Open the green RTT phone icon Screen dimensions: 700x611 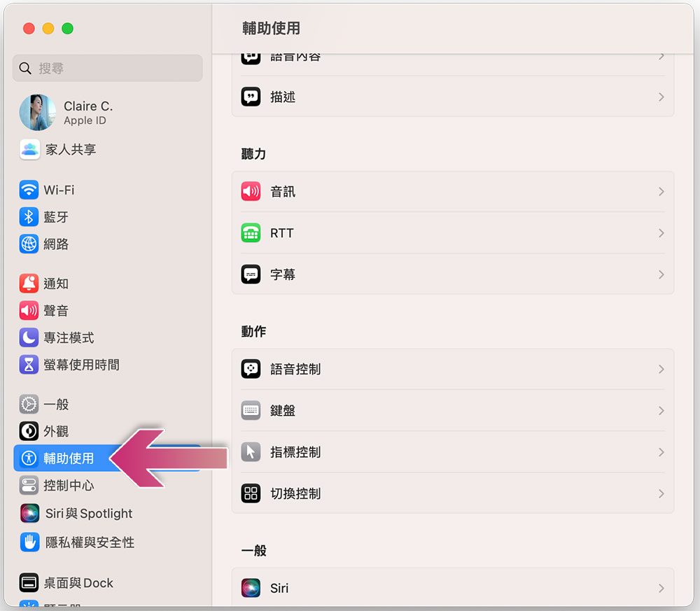[x=251, y=233]
